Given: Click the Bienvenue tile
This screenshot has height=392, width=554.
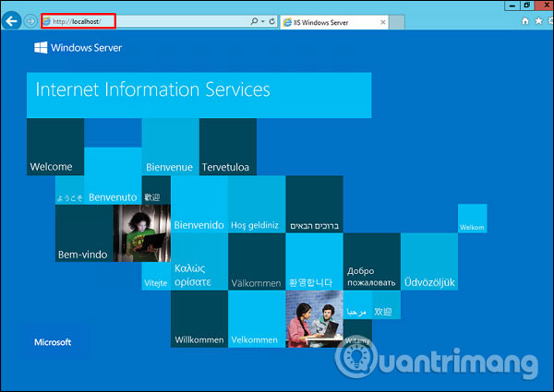Looking at the screenshot, I should (169, 148).
